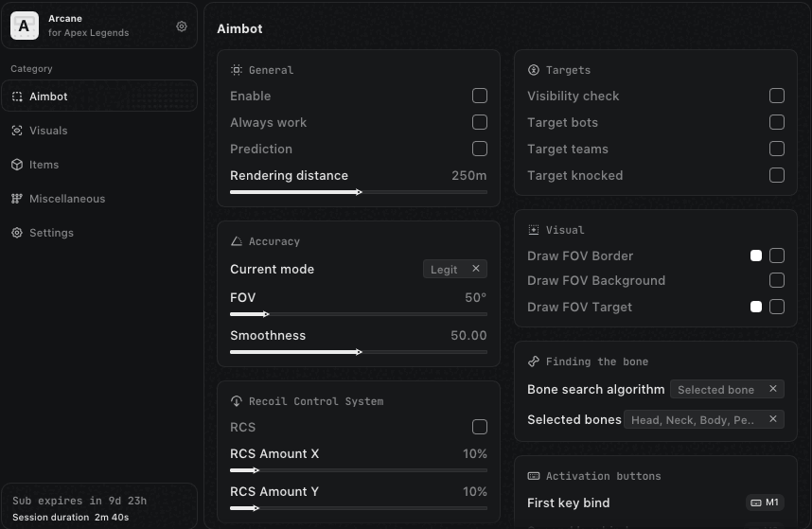812x529 pixels.
Task: Click the FOV slider
Action: [359, 314]
